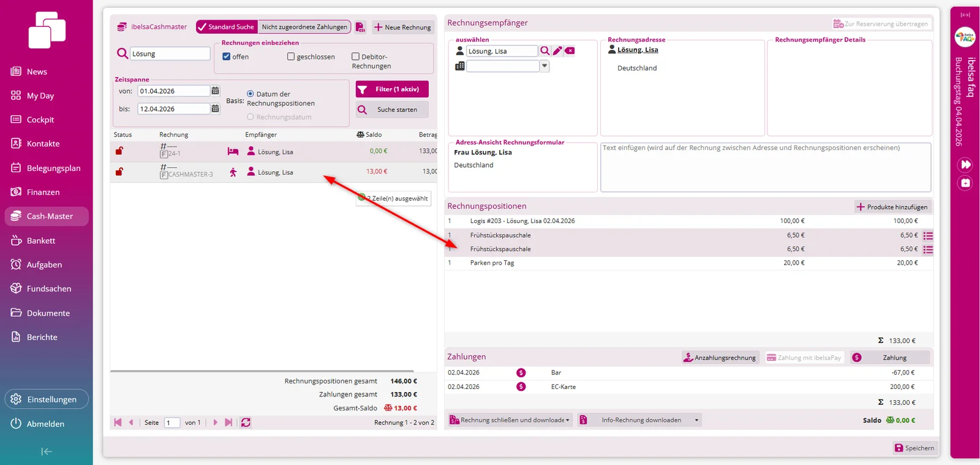Image resolution: width=980 pixels, height=465 pixels.
Task: Open details list icon for first Frühstückspauschale
Action: 928,236
